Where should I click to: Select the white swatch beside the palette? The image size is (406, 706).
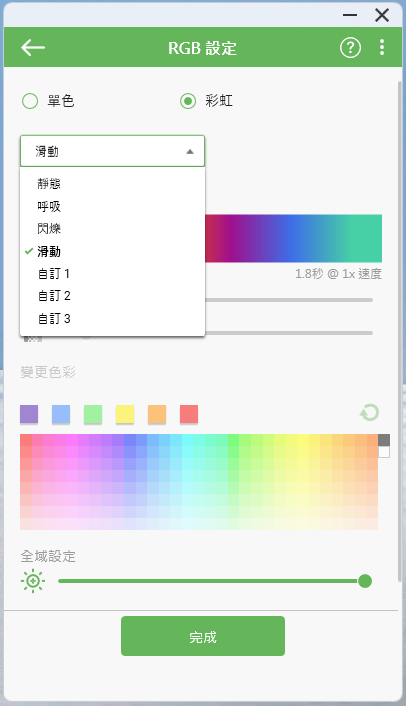pos(384,452)
